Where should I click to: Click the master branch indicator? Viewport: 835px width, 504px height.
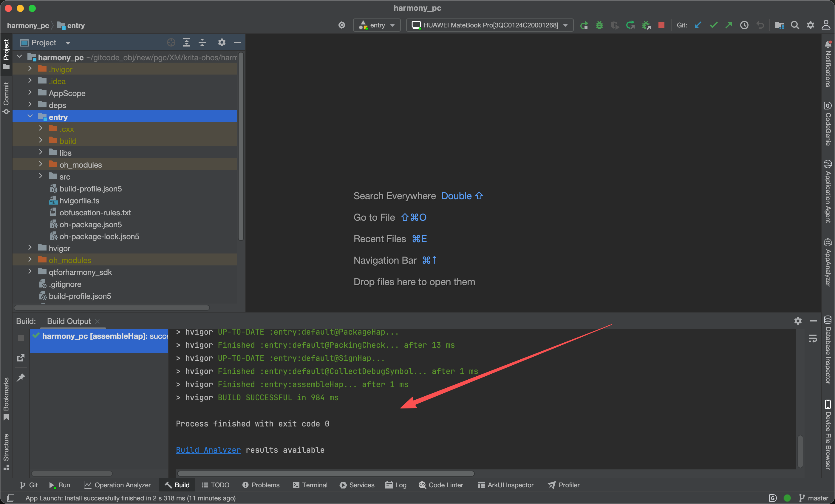813,497
